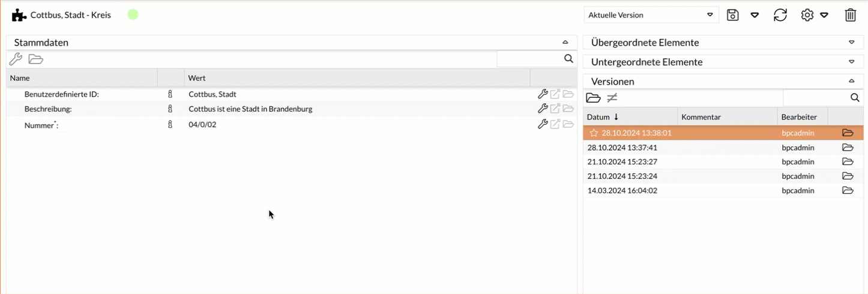The image size is (868, 294).
Task: Click the refresh arrows icon
Action: tap(780, 15)
